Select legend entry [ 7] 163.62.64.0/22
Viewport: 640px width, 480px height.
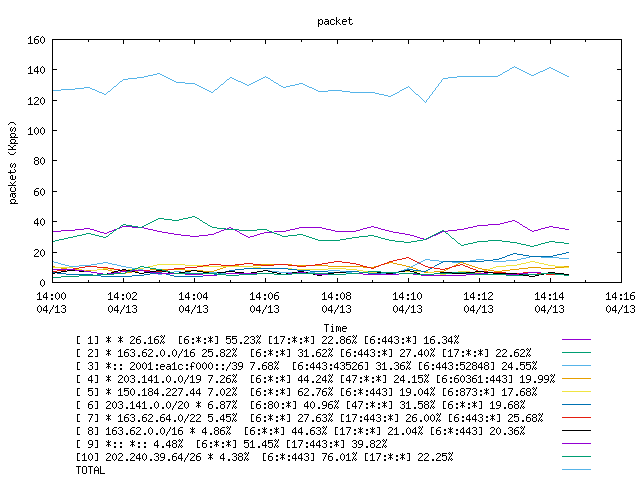point(309,418)
